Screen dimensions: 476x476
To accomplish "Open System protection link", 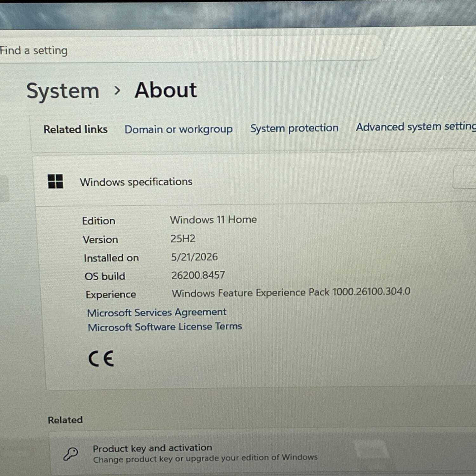I will click(294, 128).
